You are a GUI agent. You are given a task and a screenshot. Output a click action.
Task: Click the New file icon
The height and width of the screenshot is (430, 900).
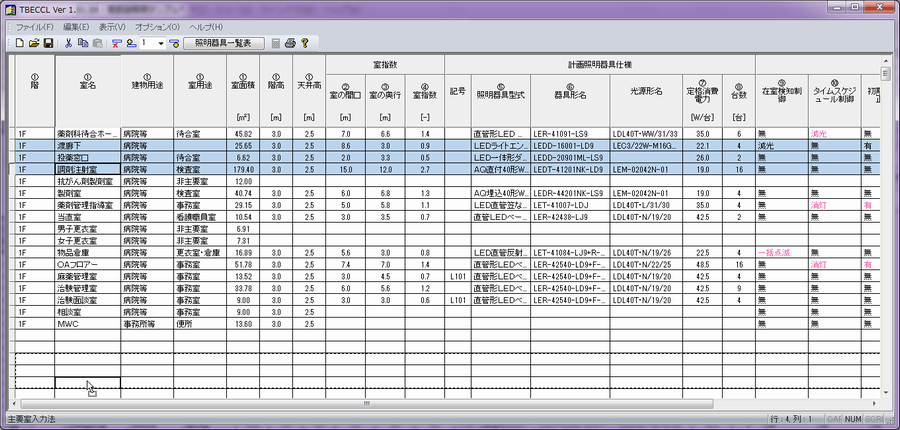pos(20,44)
